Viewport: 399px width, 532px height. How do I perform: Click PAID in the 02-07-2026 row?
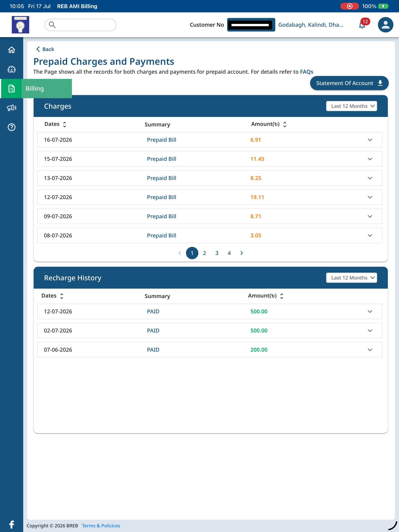point(153,330)
